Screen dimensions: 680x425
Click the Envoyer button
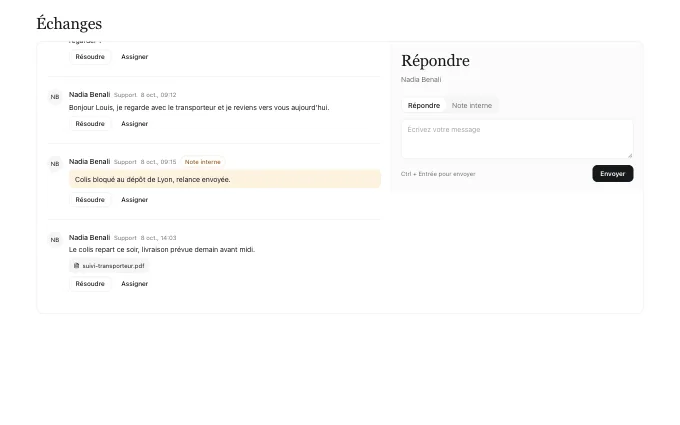click(612, 173)
